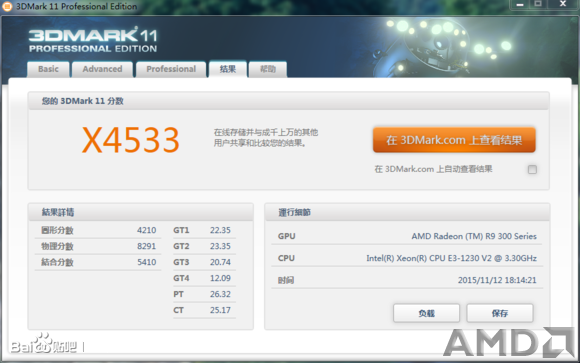The height and width of the screenshot is (363, 580).
Task: Open the 帮助 help tab
Action: point(268,69)
